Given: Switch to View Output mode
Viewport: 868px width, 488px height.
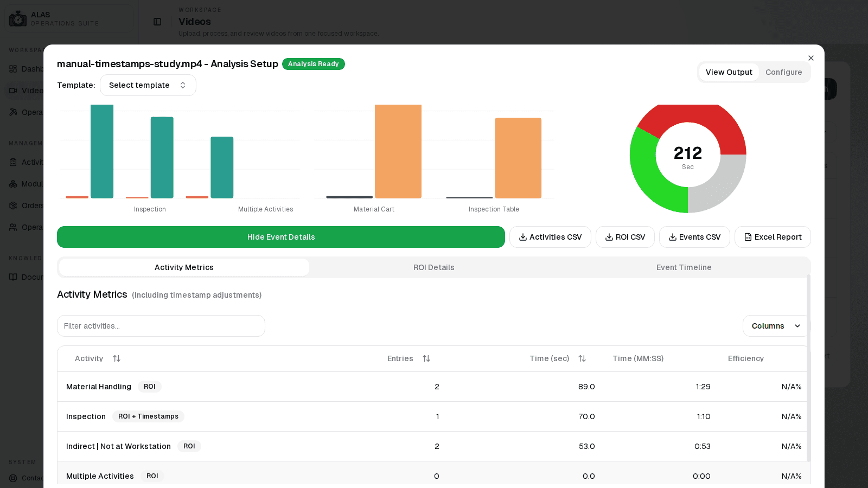Looking at the screenshot, I should 729,72.
